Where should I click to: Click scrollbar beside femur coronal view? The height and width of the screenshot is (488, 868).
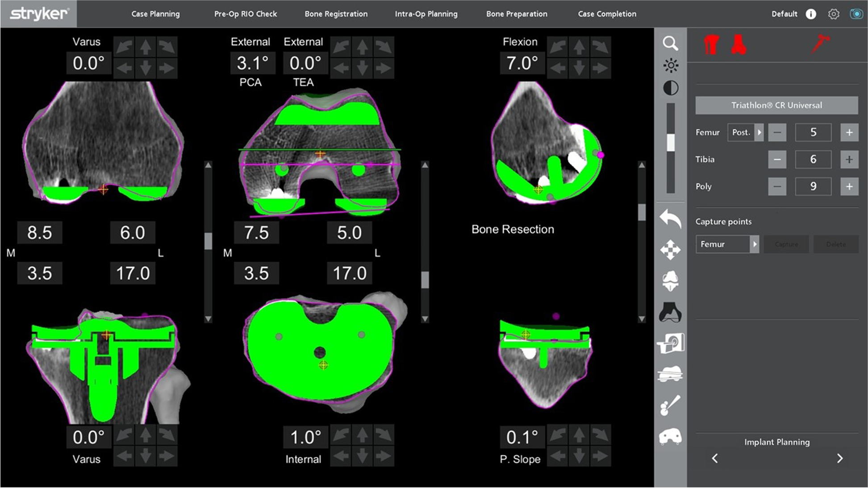(208, 241)
